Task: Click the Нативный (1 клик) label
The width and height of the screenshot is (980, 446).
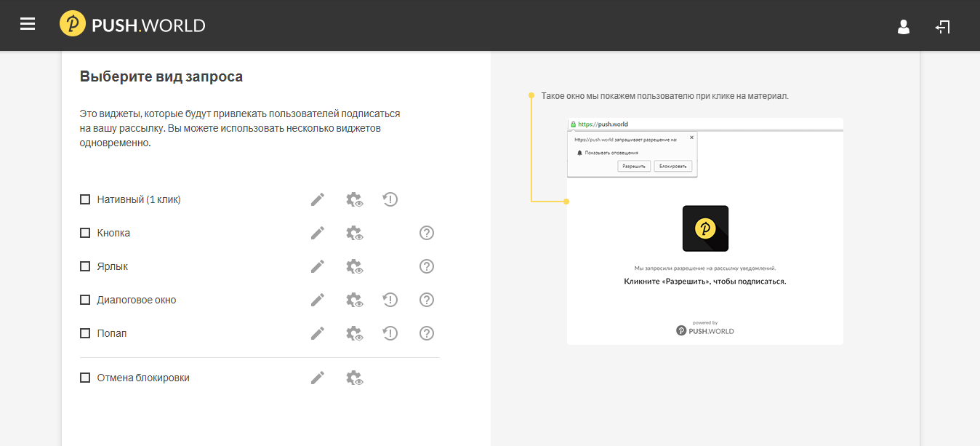Action: pos(139,199)
